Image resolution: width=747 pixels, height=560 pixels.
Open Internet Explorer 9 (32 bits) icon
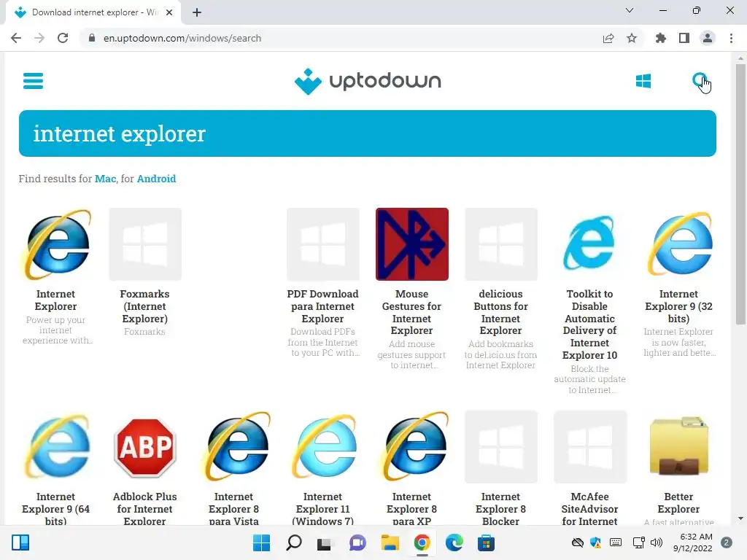pyautogui.click(x=679, y=244)
